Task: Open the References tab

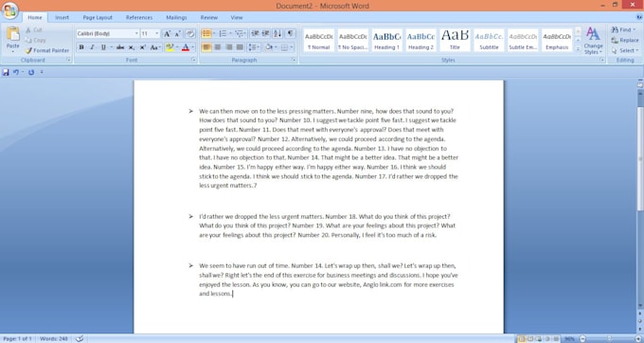Action: [139, 18]
